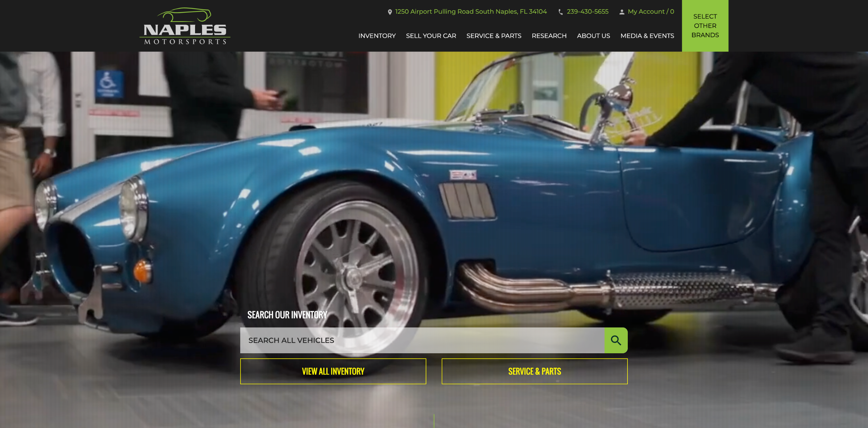Click the green magnifier search button
The image size is (868, 428).
coord(616,340)
